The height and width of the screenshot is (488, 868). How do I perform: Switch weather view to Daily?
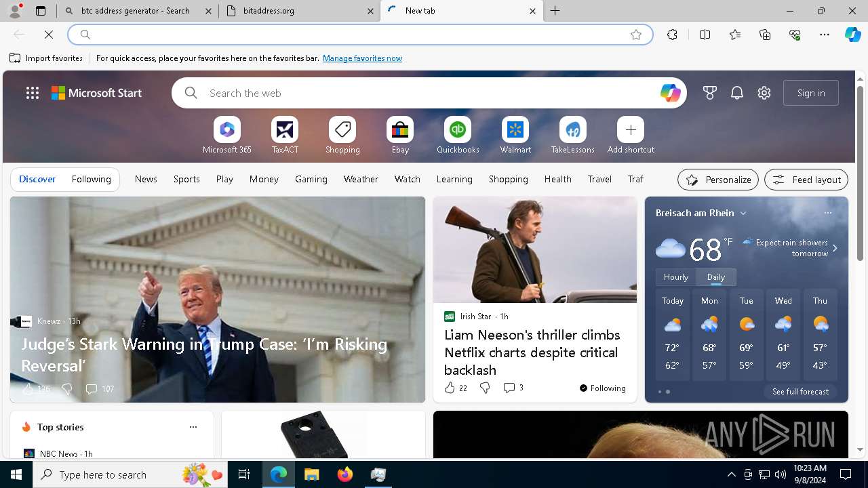click(x=716, y=277)
